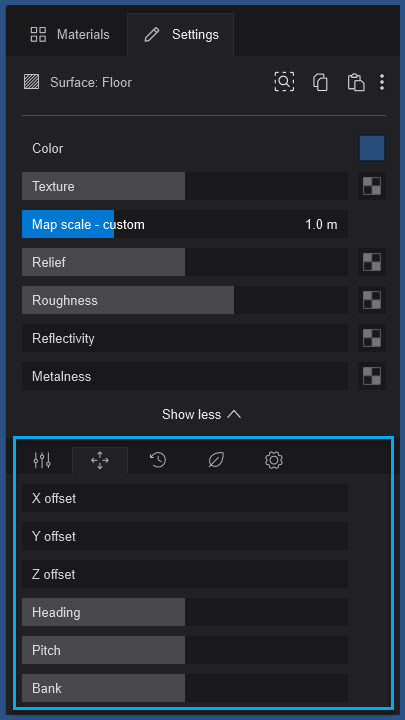
Task: Click the checkered map icon beside Relief
Action: 372,262
